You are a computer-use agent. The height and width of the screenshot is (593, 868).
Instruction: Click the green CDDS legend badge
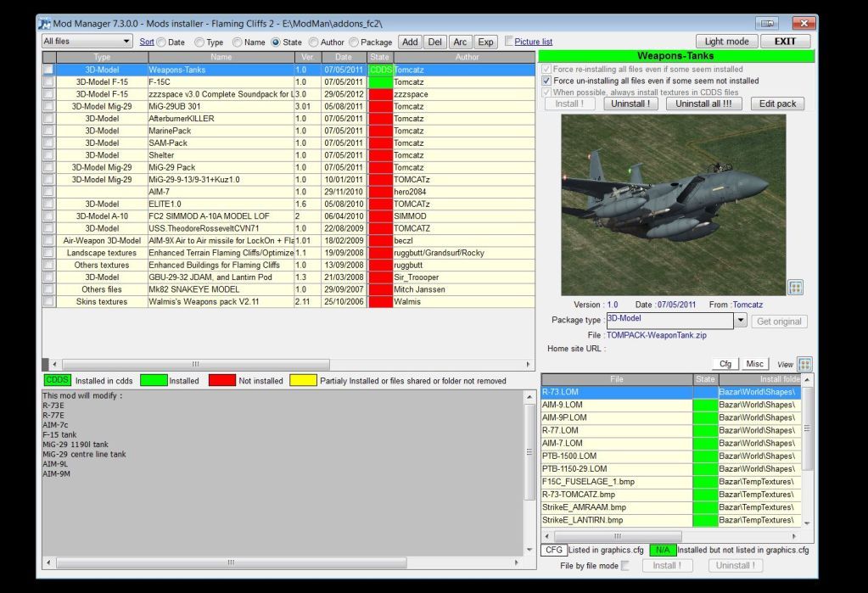pyautogui.click(x=57, y=381)
